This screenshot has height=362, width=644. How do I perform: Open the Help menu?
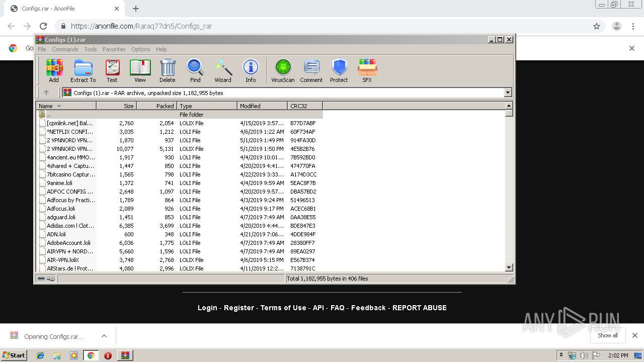point(161,49)
